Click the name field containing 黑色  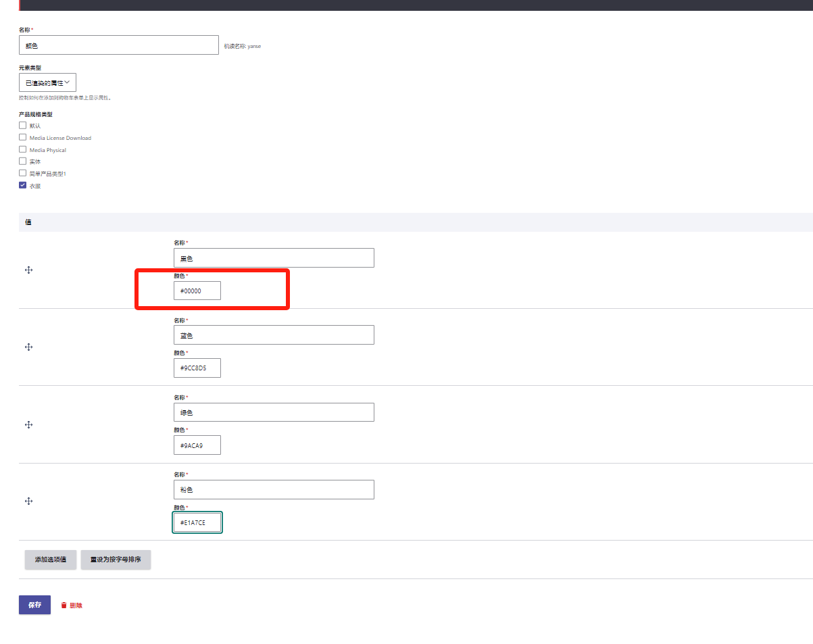pyautogui.click(x=274, y=257)
